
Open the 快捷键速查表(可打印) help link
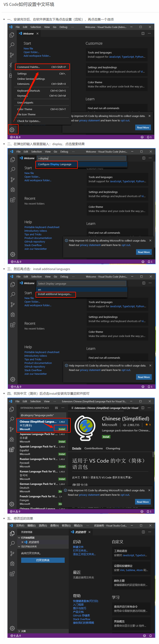tap(85, 601)
